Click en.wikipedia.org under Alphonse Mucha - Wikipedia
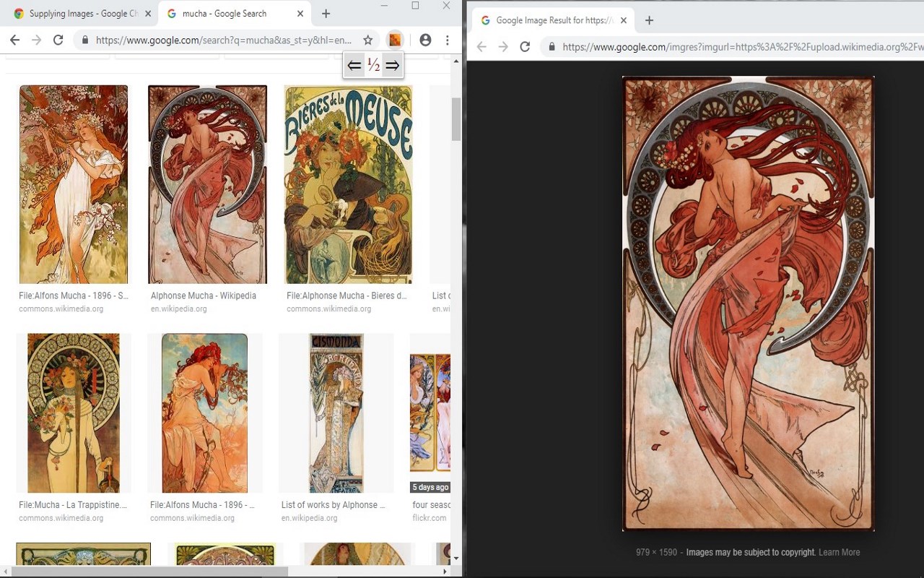 point(179,309)
